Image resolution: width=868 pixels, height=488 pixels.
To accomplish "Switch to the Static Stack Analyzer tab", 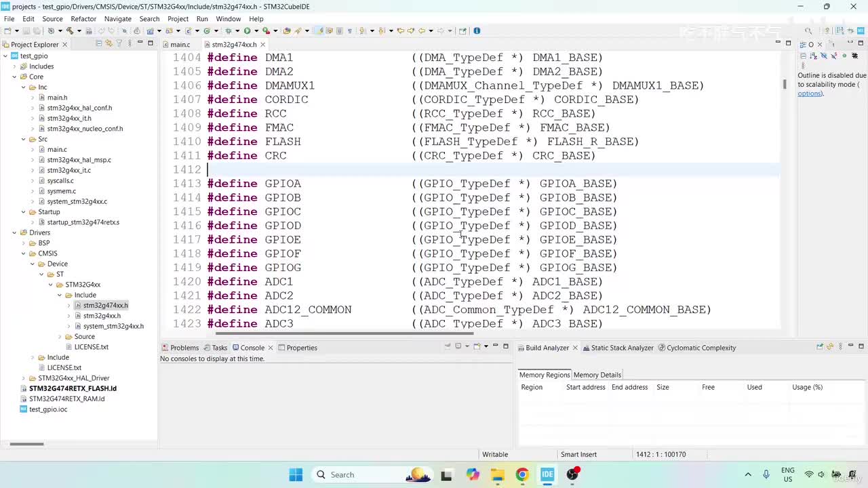I will coord(617,348).
